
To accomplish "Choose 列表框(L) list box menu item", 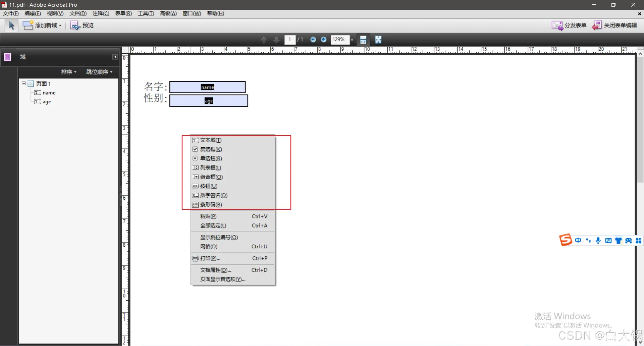I will point(232,168).
